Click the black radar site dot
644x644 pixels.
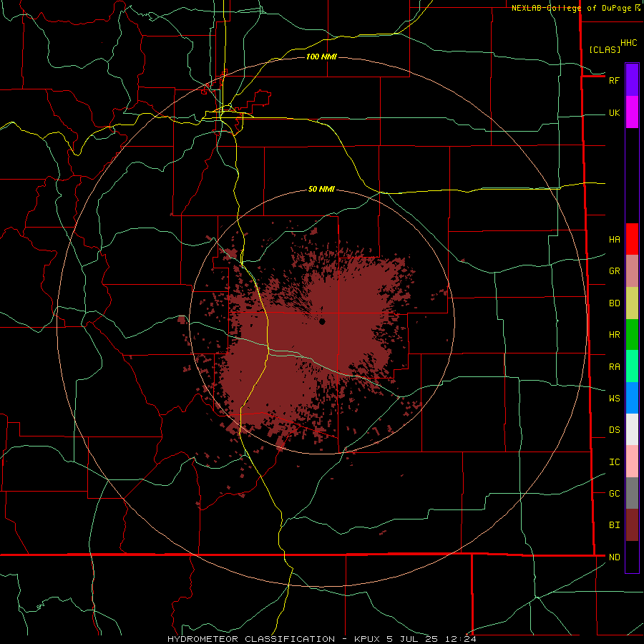(323, 321)
